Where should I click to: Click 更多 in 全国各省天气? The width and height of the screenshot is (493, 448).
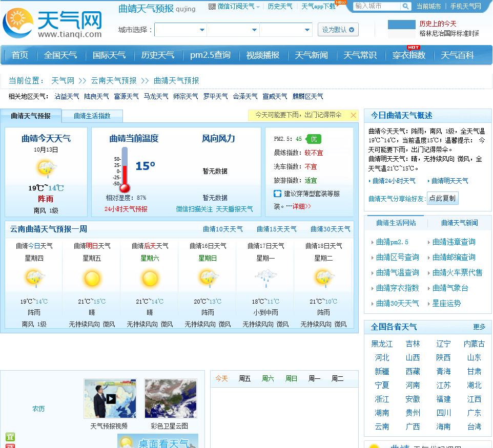[x=479, y=327]
